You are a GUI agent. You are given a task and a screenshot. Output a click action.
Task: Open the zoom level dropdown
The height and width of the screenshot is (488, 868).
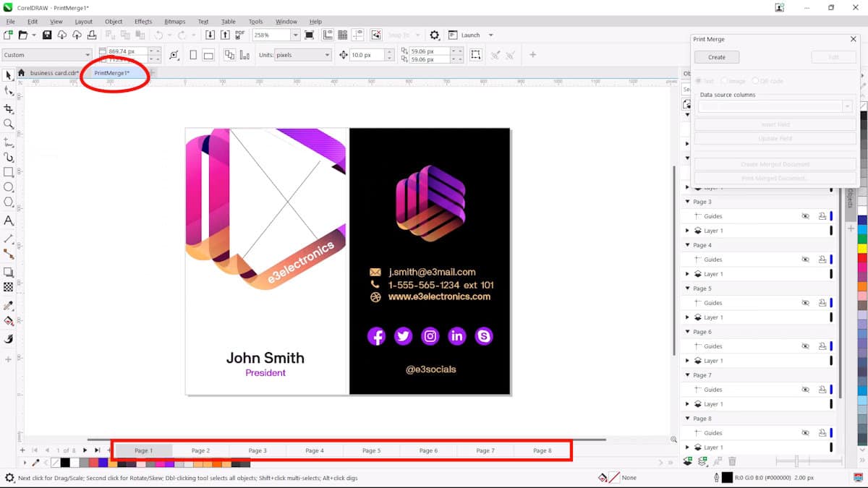[295, 35]
